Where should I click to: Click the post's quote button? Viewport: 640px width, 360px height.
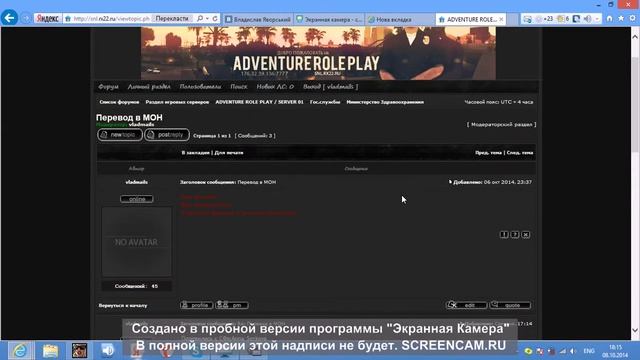(x=510, y=305)
